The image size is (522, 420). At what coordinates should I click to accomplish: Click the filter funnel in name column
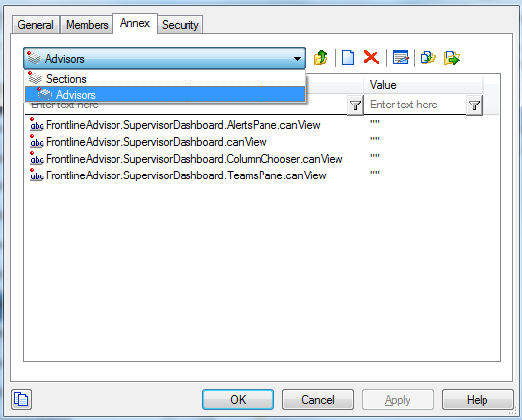tap(355, 105)
